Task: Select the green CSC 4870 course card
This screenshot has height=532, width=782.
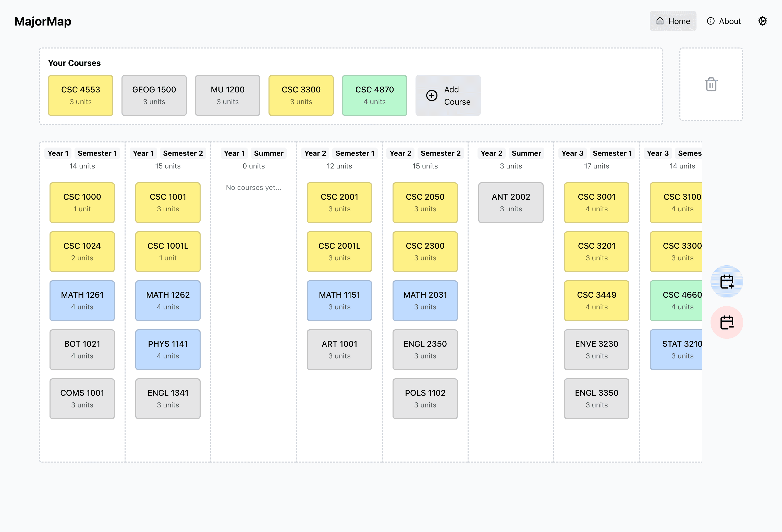Action: coord(374,95)
